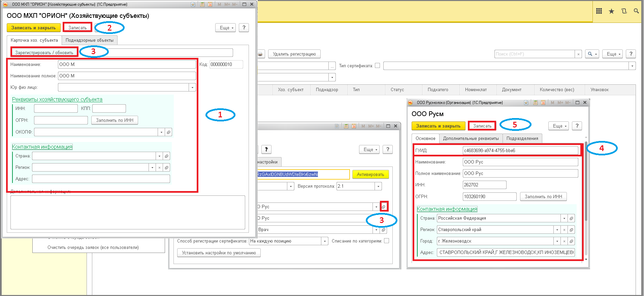
Task: Click favorites star in ООО Русмолоко title bar
Action: coord(526,103)
